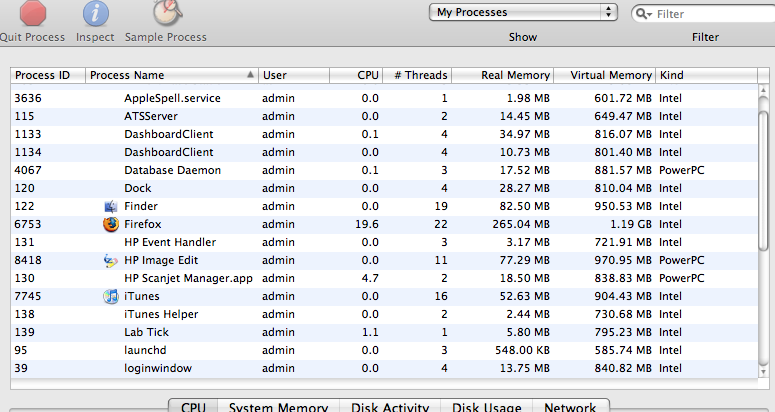Select the ATSServer process row
The height and width of the screenshot is (412, 775).
(384, 117)
